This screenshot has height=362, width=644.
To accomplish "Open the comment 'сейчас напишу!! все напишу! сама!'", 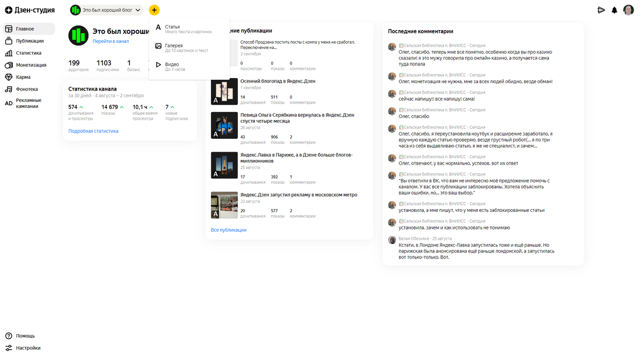I will [x=437, y=99].
